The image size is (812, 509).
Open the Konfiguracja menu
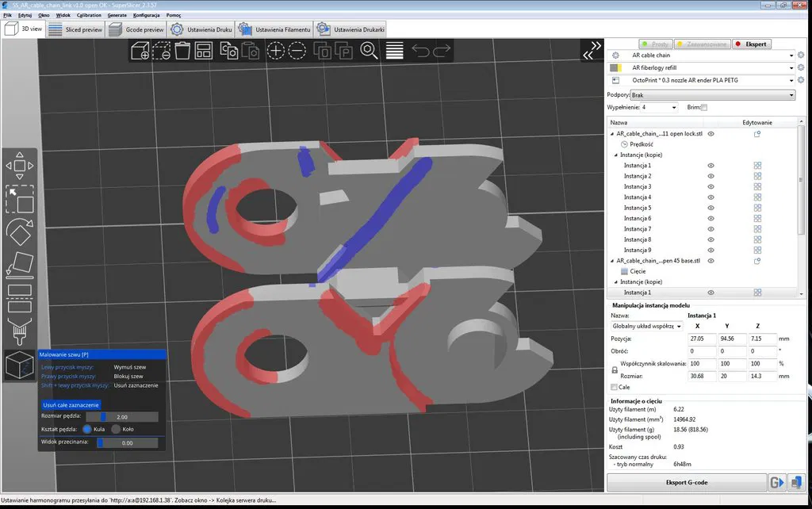pos(147,15)
